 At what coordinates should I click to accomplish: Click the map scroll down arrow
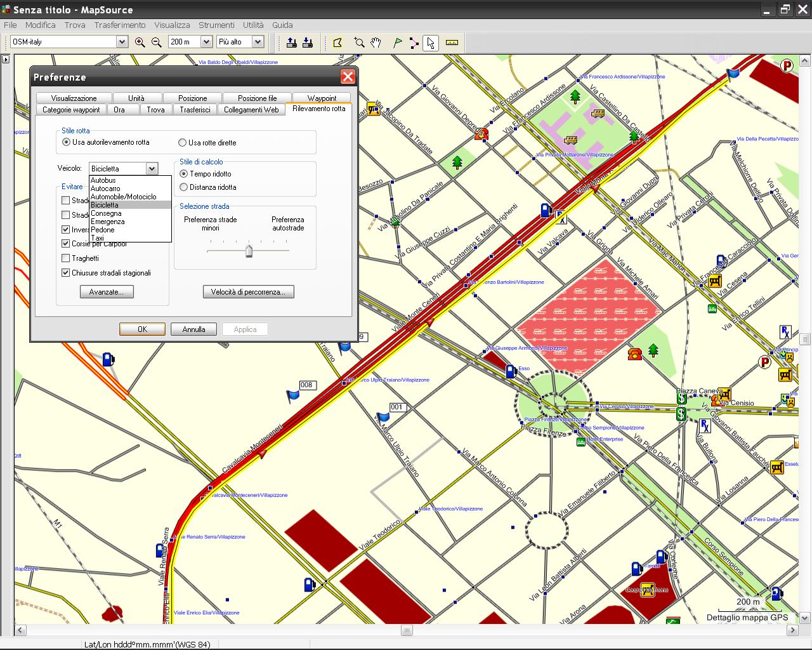(805, 618)
